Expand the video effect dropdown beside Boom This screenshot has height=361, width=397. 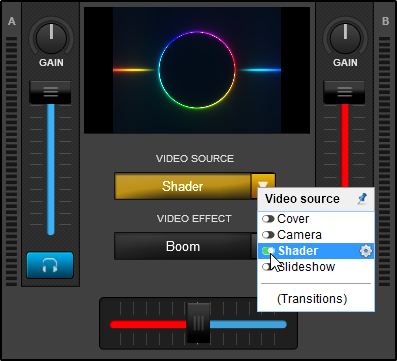tap(254, 246)
